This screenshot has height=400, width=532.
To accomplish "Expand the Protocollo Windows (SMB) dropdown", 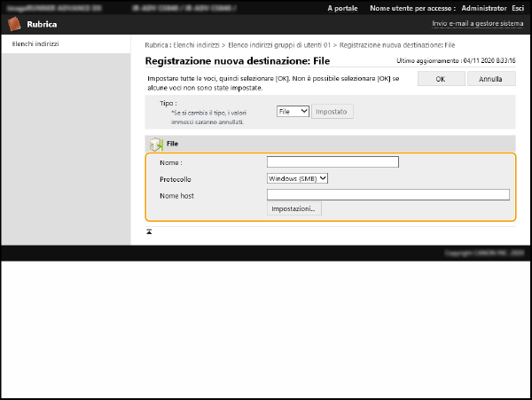I will (298, 178).
